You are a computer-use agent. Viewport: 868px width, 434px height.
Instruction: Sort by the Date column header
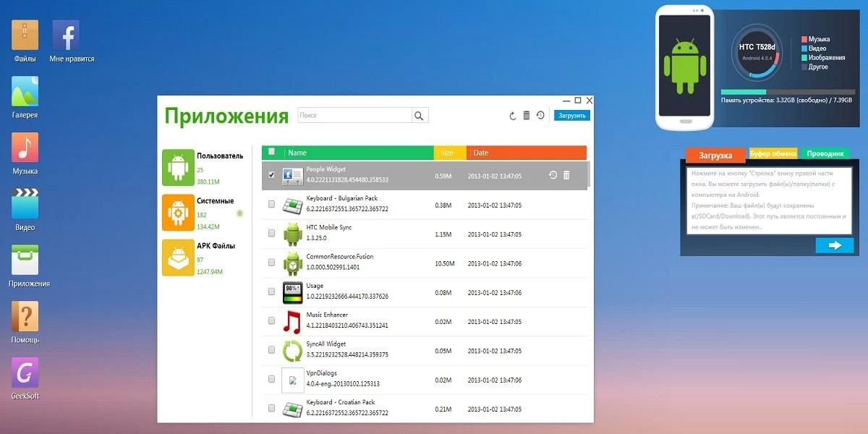[527, 153]
